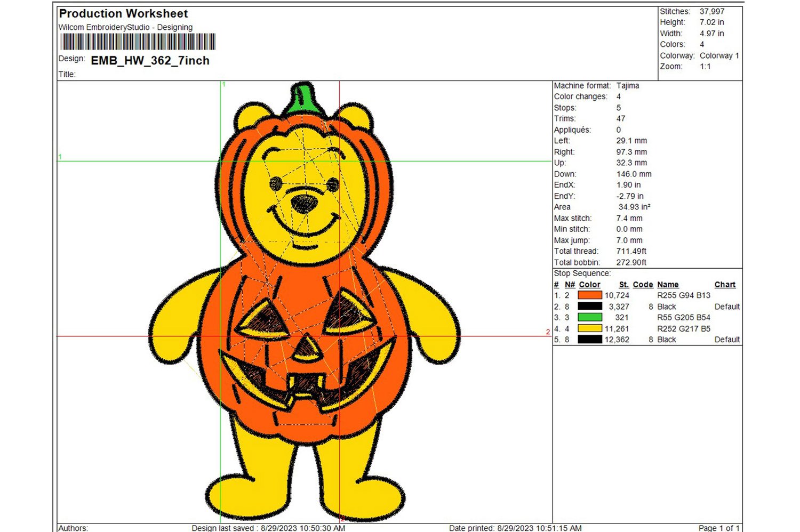
Task: Select the stitches total 37,997
Action: point(712,11)
